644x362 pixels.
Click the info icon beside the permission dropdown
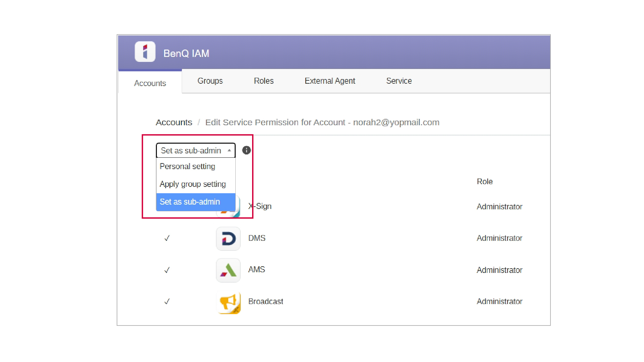point(246,150)
